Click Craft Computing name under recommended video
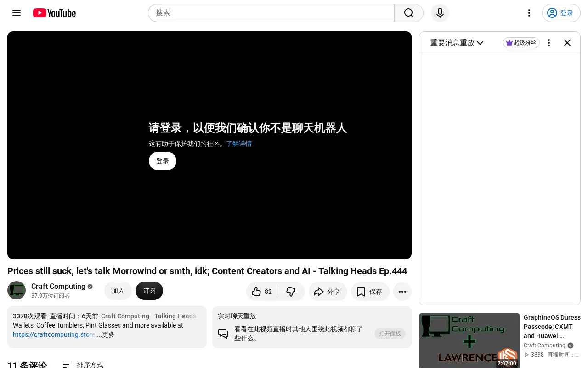 click(x=544, y=345)
